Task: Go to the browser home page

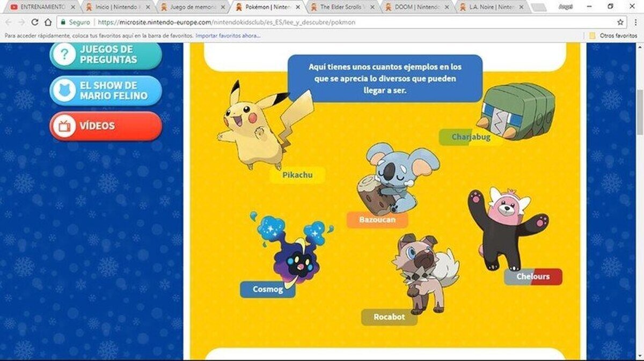Action: pyautogui.click(x=48, y=23)
